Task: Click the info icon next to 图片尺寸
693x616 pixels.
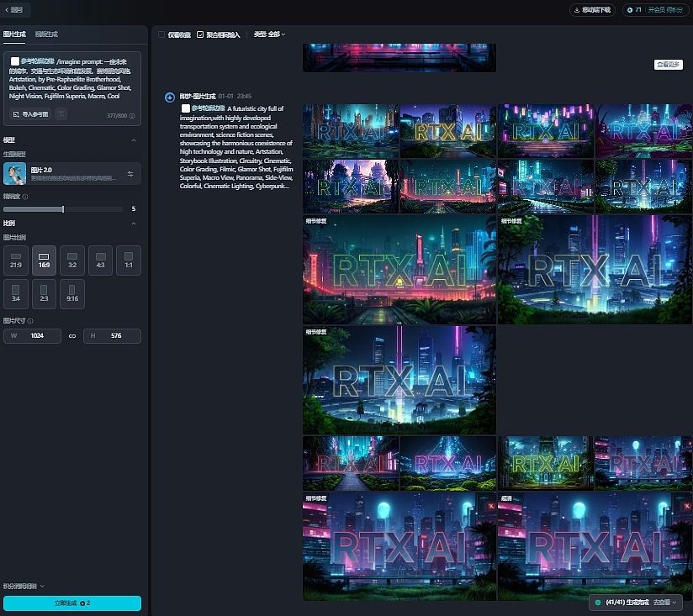Action: [x=30, y=321]
